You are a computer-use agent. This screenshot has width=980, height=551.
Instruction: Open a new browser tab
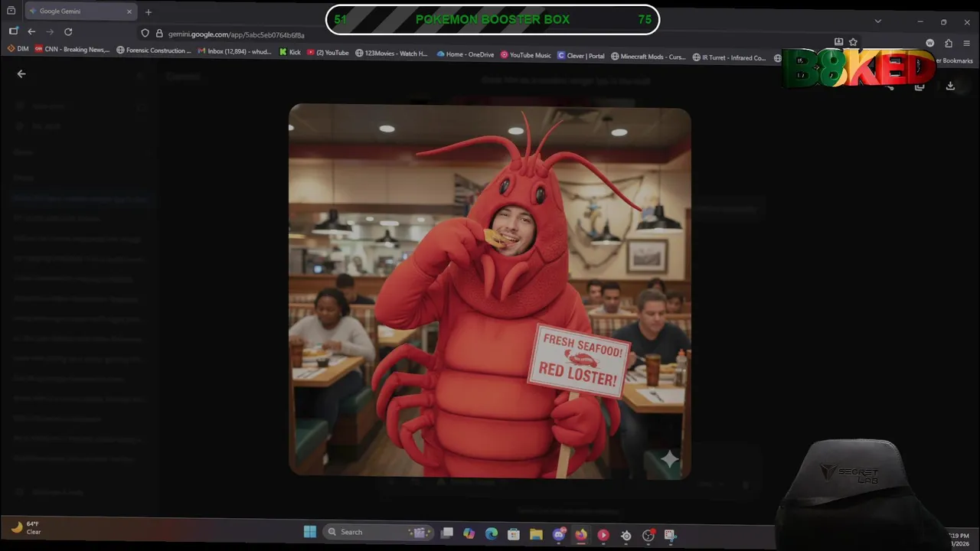tap(149, 11)
